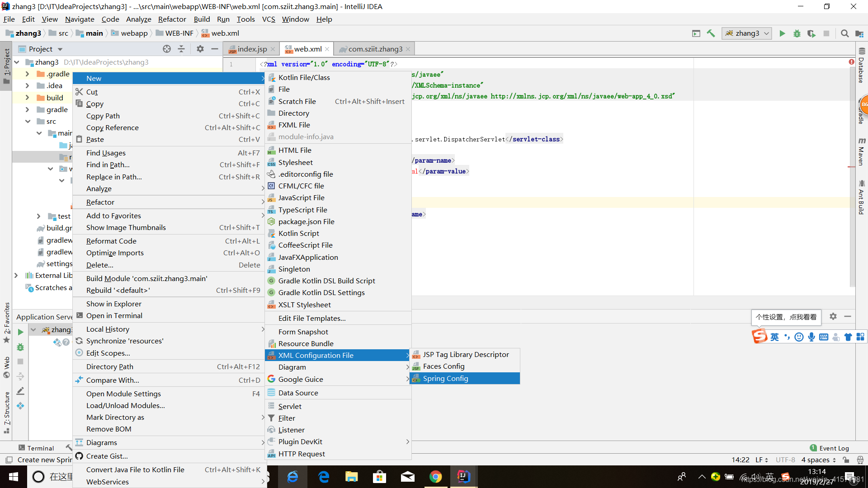
Task: Expand External Libraries node
Action: click(16, 275)
